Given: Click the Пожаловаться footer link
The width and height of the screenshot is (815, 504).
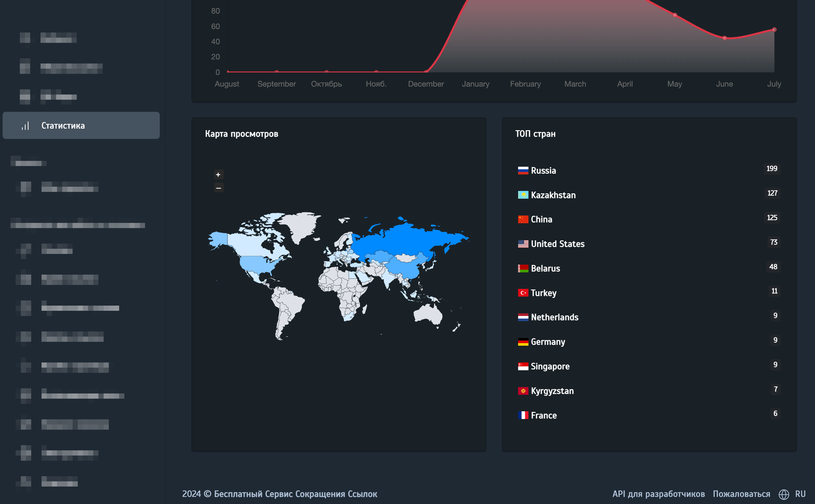Looking at the screenshot, I should [x=741, y=494].
